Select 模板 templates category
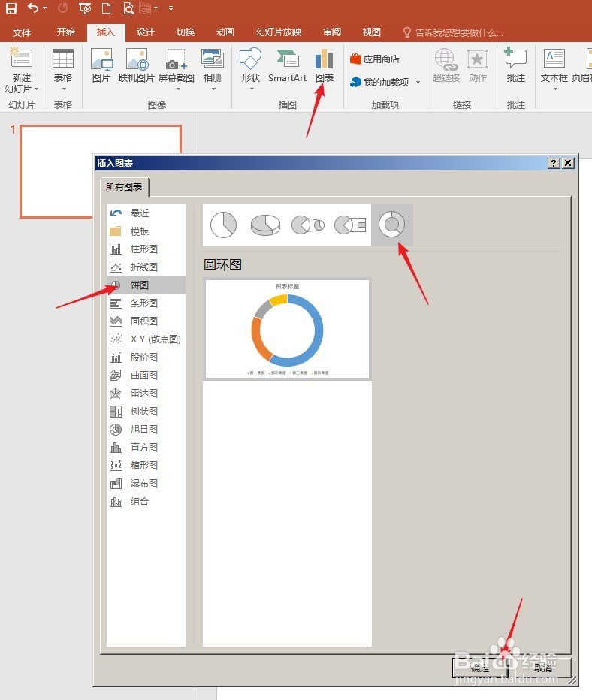The width and height of the screenshot is (592, 700). point(146,231)
